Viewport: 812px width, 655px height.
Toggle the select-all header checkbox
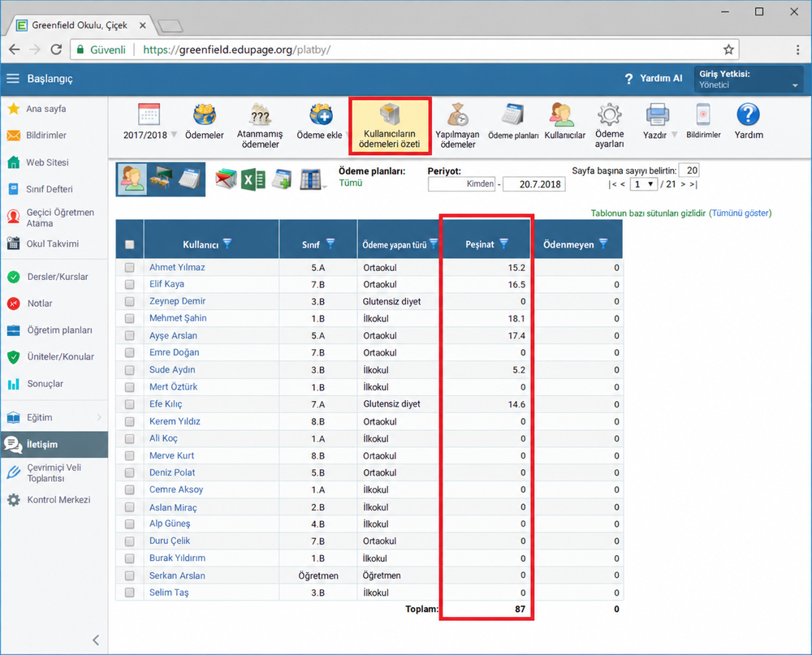pyautogui.click(x=129, y=244)
